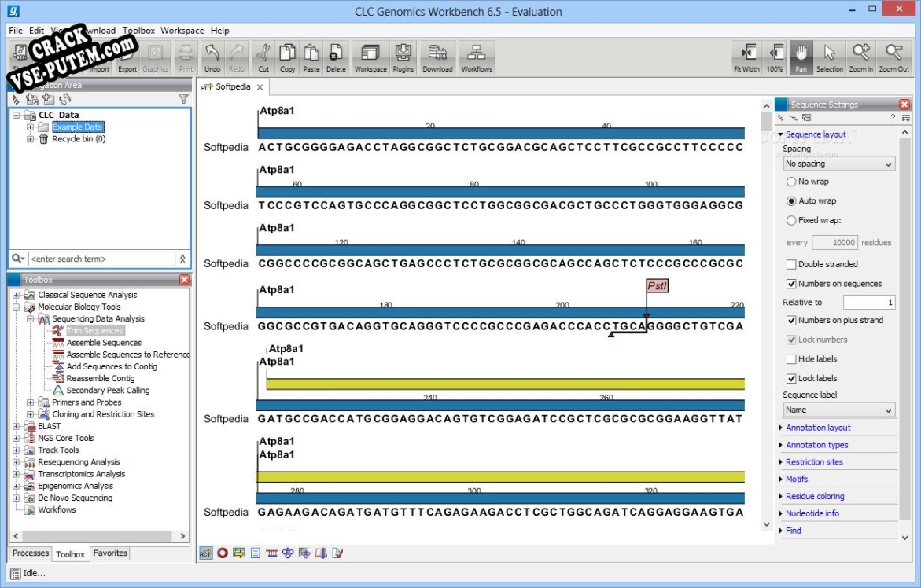The image size is (921, 588).
Task: Open the Toolbox menu
Action: click(138, 31)
